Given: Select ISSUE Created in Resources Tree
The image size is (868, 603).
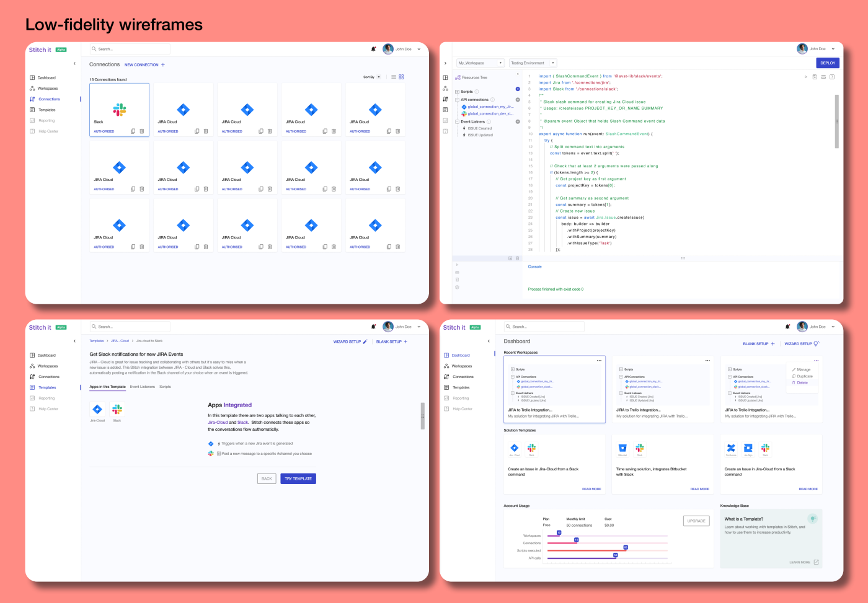Looking at the screenshot, I should pyautogui.click(x=478, y=128).
